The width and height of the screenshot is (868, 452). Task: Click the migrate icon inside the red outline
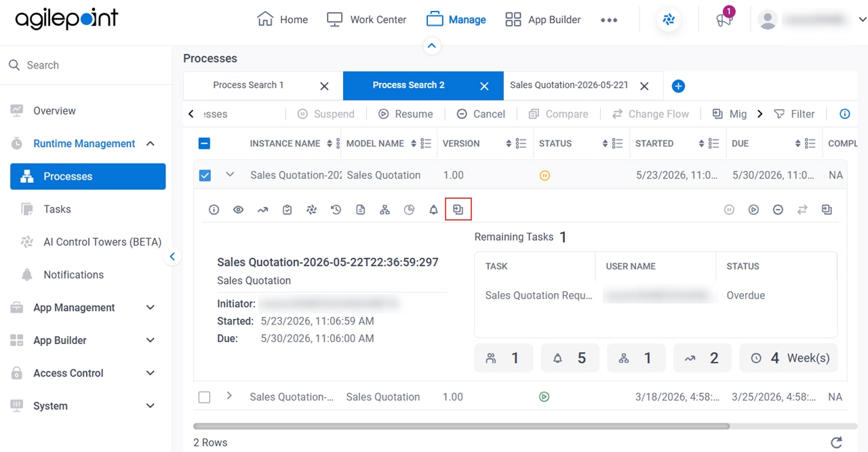point(458,210)
